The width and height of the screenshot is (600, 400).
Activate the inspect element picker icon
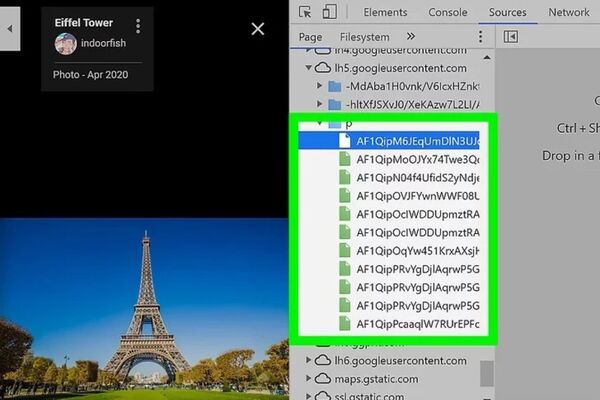[x=305, y=13]
